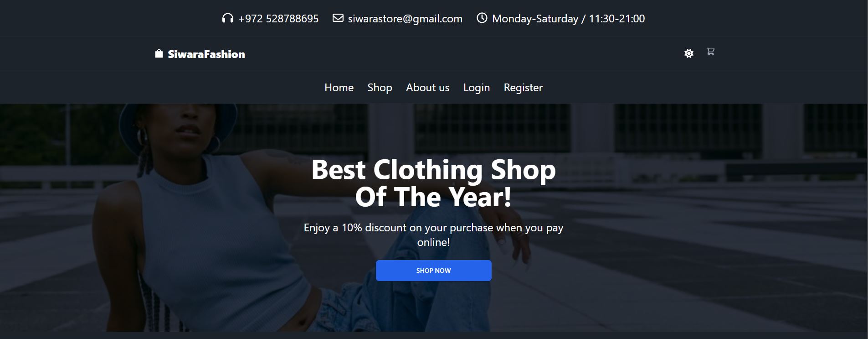Click the Monday-Saturday opening hours text
The image size is (868, 339).
pyautogui.click(x=568, y=19)
